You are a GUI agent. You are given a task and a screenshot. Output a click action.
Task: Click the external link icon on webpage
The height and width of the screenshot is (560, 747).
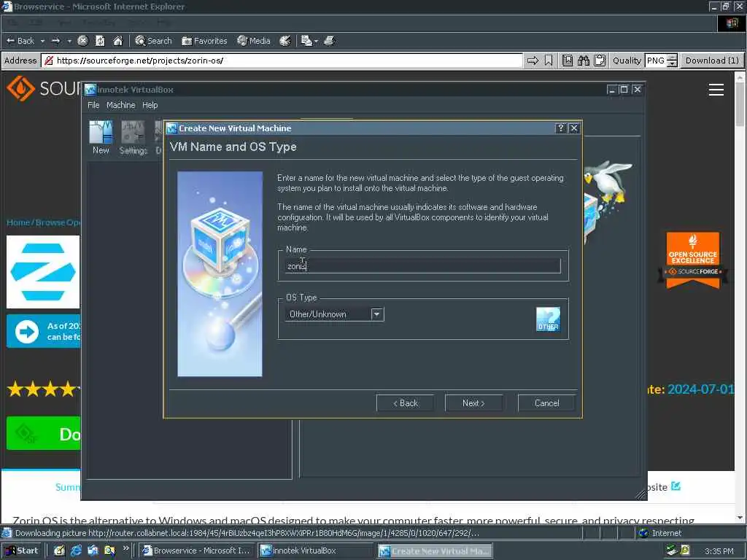(676, 486)
